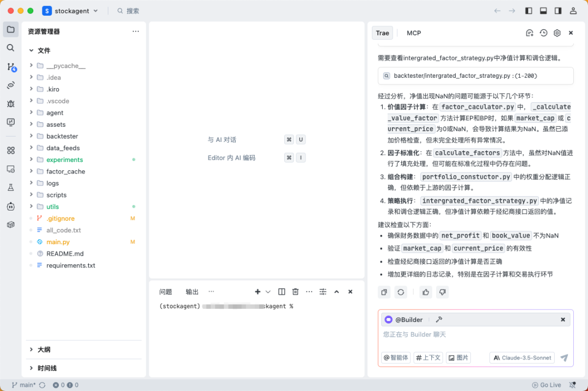Viewport: 588px width, 391px height.
Task: Click sync changes icon in status bar
Action: click(x=42, y=385)
